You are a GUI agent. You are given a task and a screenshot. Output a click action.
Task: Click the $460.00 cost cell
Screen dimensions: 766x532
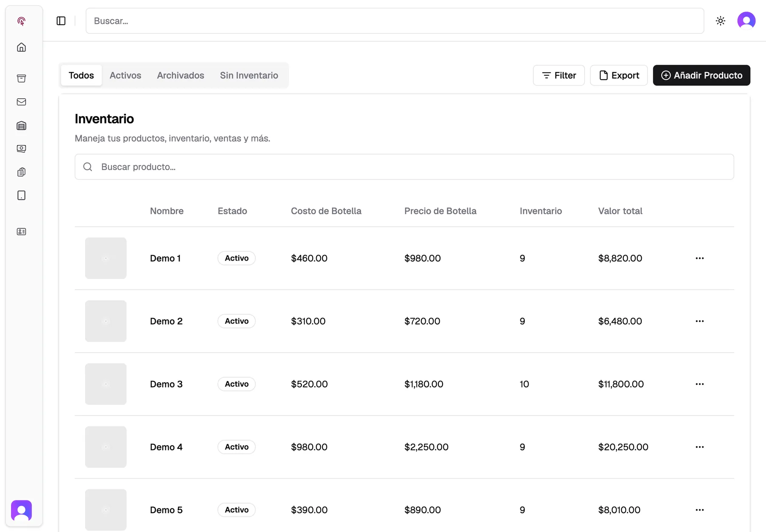[309, 258]
